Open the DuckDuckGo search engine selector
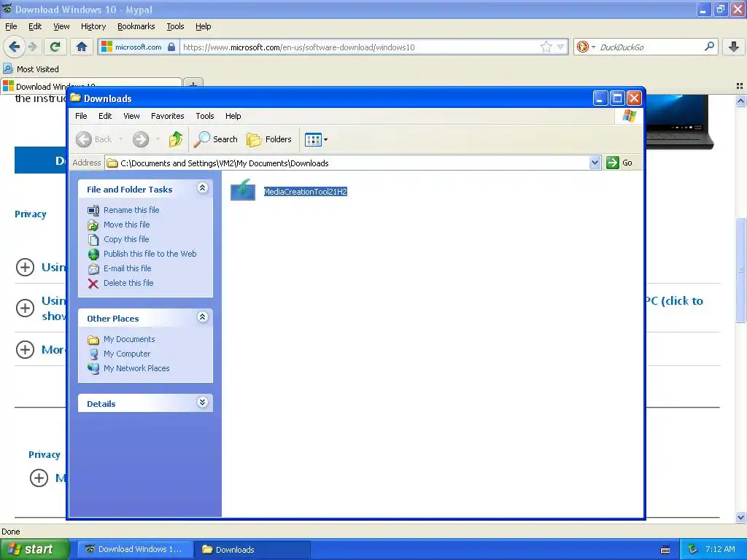The image size is (747, 560). [586, 47]
